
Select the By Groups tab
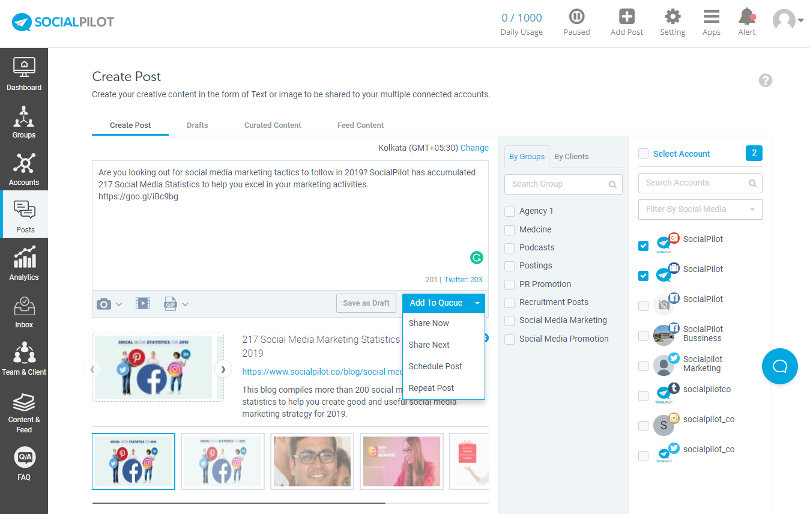[526, 156]
